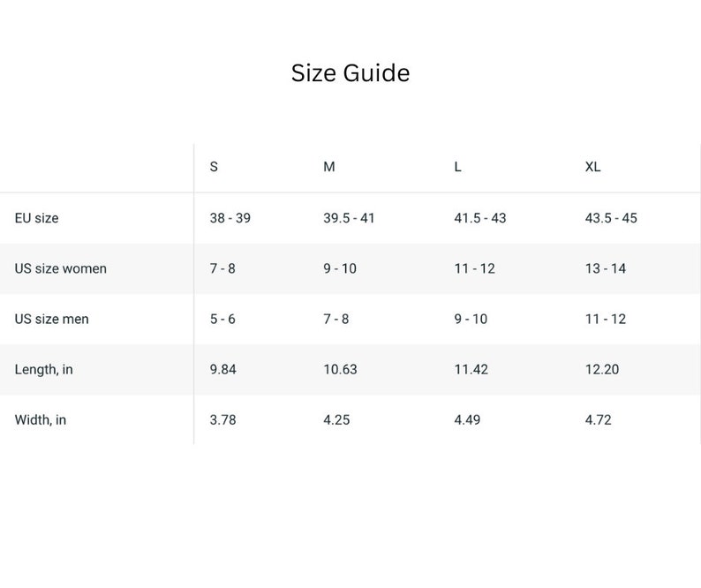This screenshot has height=588, width=701.
Task: Click the Width, in row label
Action: point(41,420)
